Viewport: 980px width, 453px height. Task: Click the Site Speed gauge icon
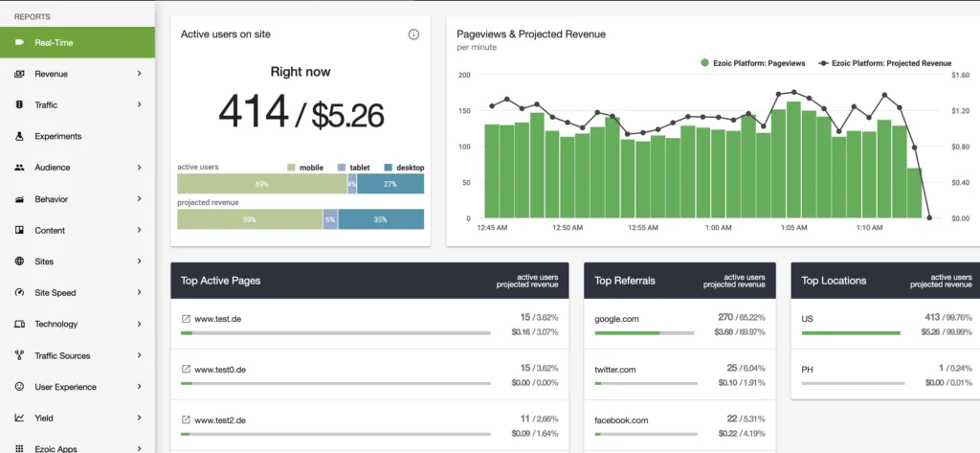click(x=19, y=293)
